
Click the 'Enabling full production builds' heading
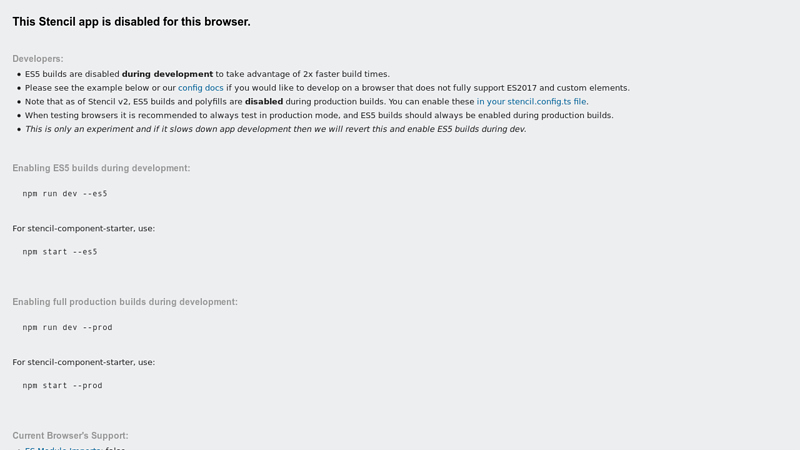[125, 302]
